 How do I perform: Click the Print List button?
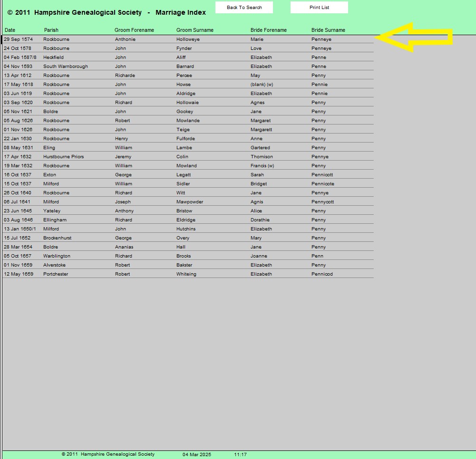click(319, 8)
